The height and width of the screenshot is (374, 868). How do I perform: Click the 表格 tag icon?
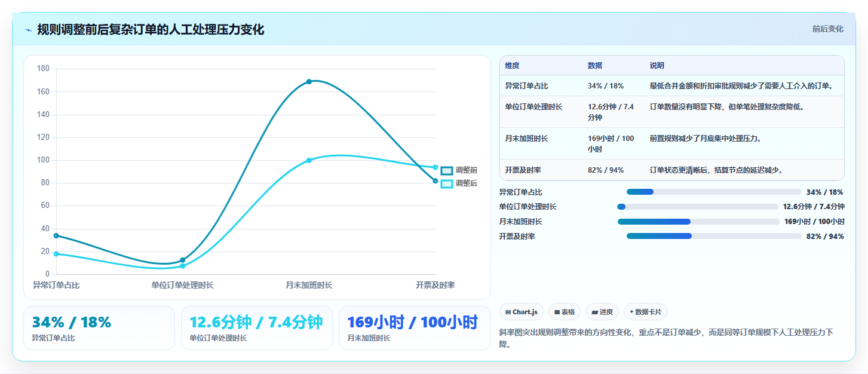point(557,312)
